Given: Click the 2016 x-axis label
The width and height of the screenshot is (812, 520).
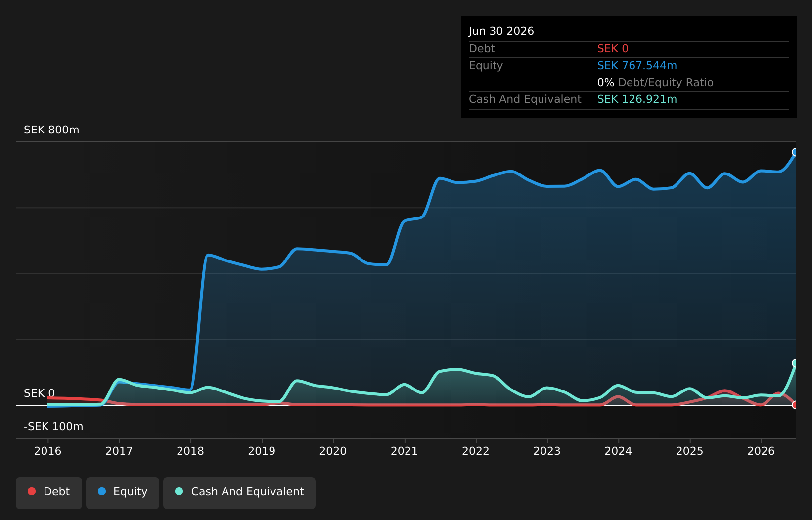Looking at the screenshot, I should click(48, 451).
